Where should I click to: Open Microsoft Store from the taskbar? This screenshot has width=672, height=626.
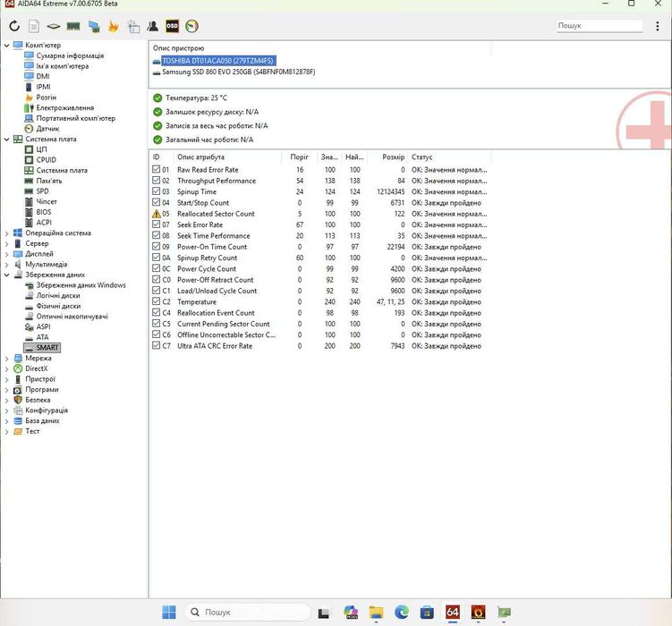point(427,612)
